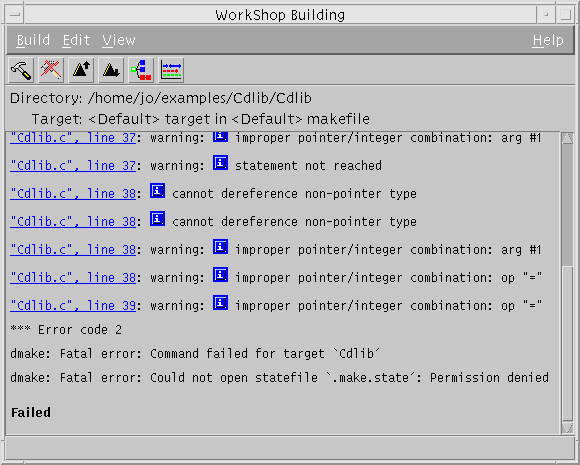580x465 pixels.
Task: Follow the line 39 Cdlib.c link
Action: (x=73, y=306)
